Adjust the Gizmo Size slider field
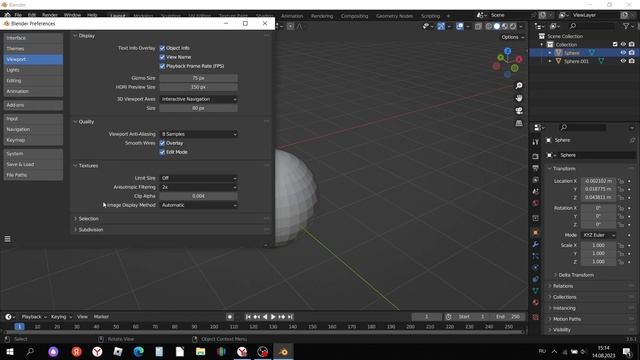This screenshot has height=360, width=640. coord(198,78)
